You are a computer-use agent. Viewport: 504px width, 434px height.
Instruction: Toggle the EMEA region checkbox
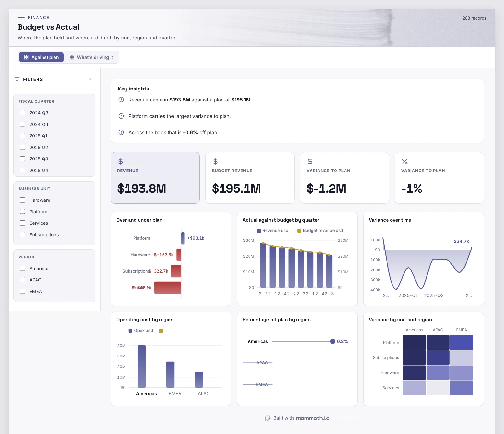tap(22, 291)
